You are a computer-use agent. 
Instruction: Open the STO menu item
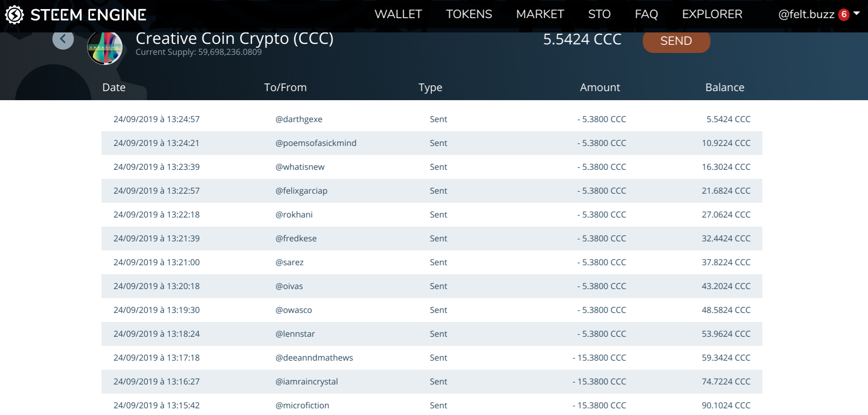599,14
